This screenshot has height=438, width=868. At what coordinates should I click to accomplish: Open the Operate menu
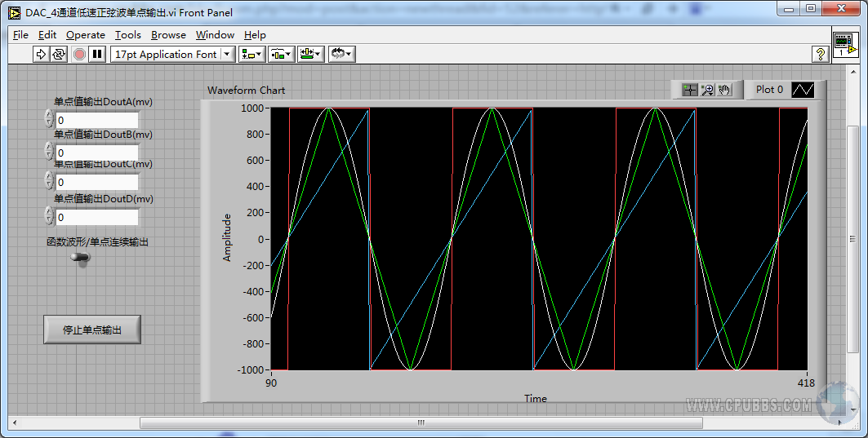pos(86,35)
